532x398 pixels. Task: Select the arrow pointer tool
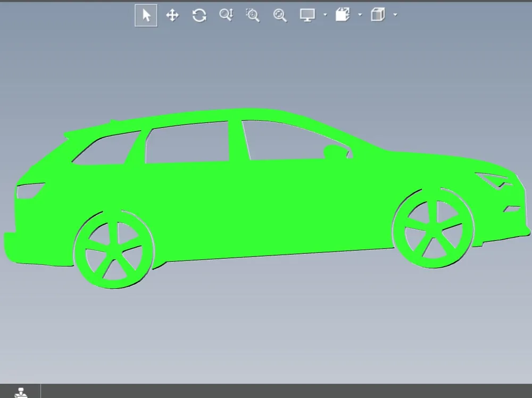coord(146,15)
